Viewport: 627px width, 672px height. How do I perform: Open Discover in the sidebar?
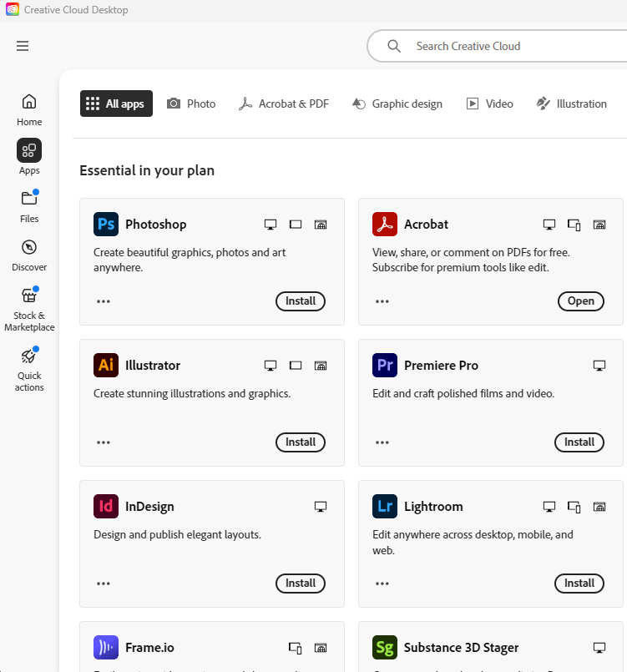tap(29, 255)
